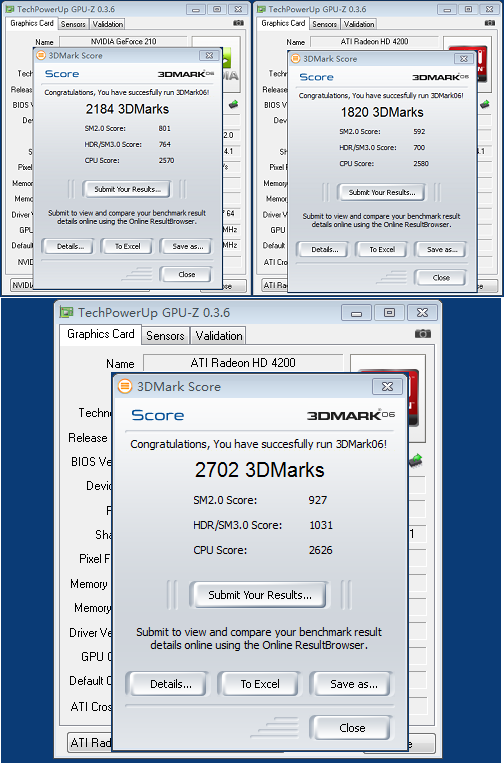Click the HDR/SM3.0 Score value 764
The height and width of the screenshot is (763, 504).
164,145
